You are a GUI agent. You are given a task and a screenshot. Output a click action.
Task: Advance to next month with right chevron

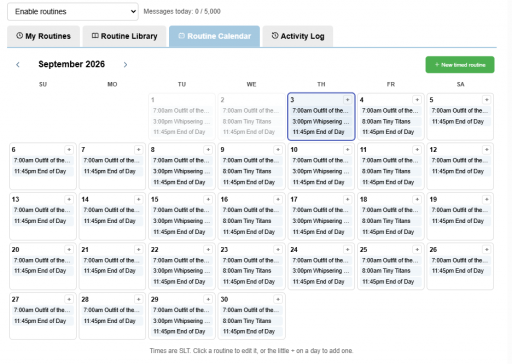pyautogui.click(x=125, y=64)
